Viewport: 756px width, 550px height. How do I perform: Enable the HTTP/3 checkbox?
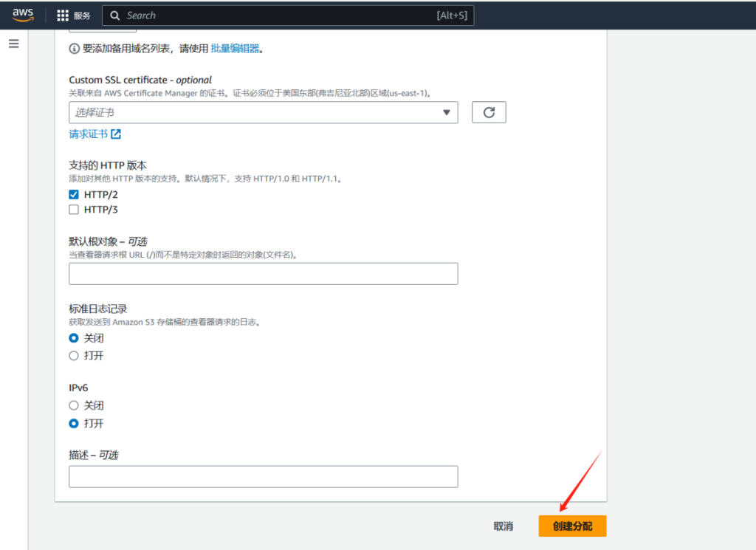(74, 210)
